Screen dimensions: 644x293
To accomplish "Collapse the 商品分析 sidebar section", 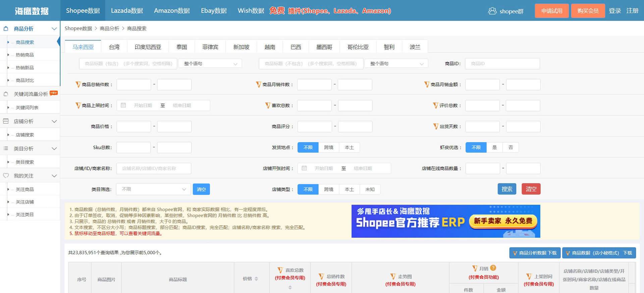I will [x=54, y=29].
